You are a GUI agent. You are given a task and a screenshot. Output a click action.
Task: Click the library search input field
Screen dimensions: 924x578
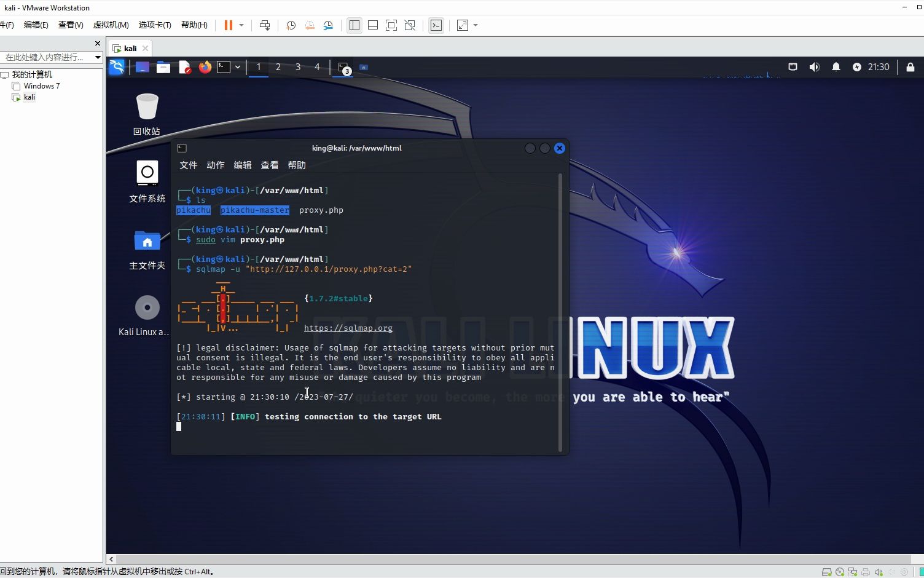tap(47, 57)
